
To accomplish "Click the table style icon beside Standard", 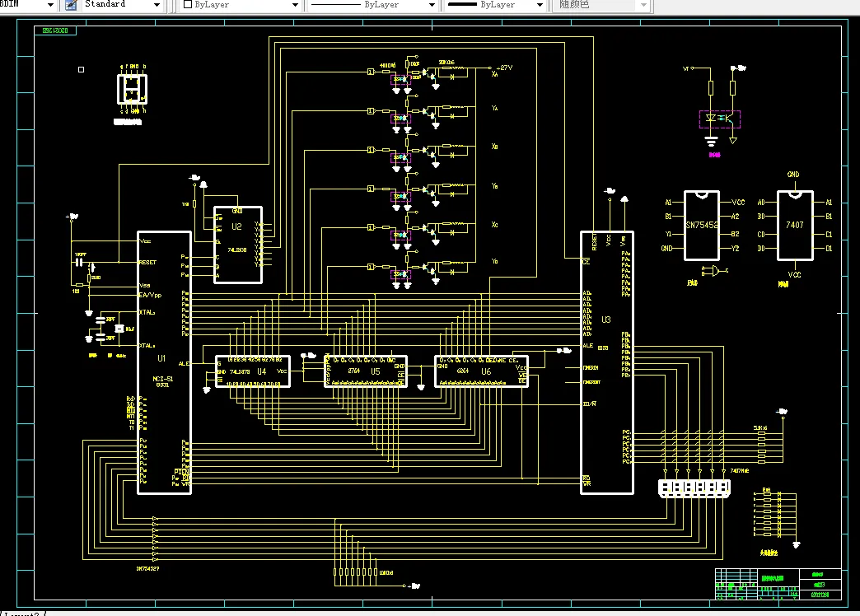I will click(x=72, y=5).
